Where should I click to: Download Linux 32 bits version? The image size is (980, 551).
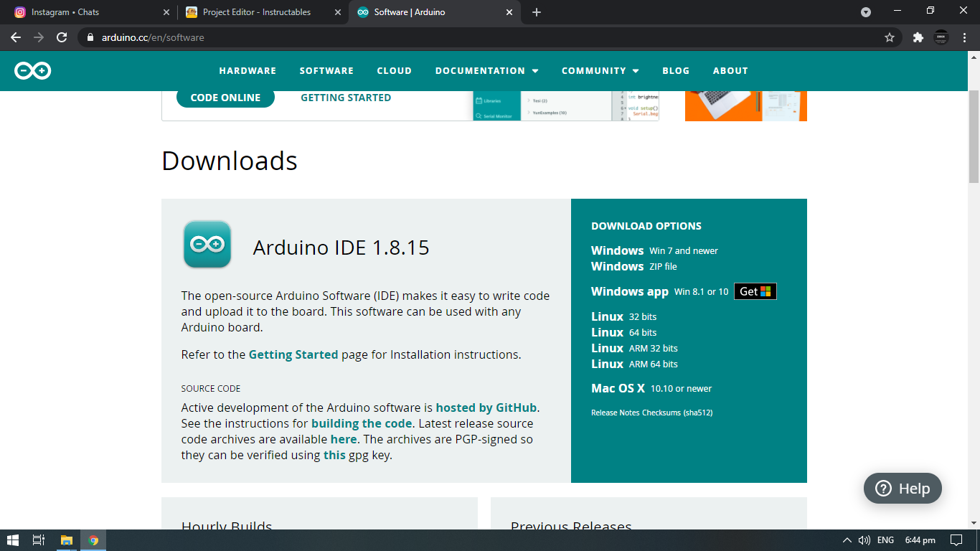point(624,316)
